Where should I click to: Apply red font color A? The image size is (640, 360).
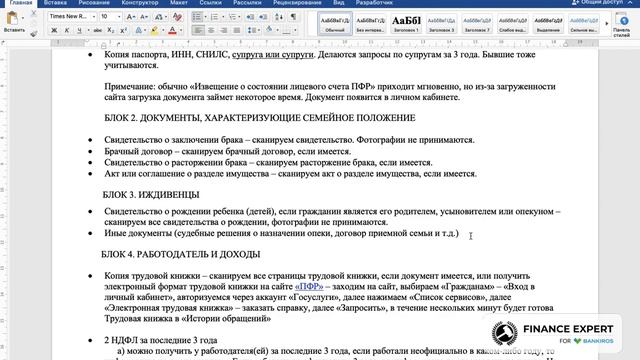coord(173,30)
